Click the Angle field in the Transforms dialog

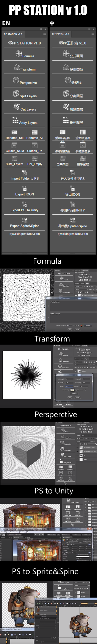[69, 386]
